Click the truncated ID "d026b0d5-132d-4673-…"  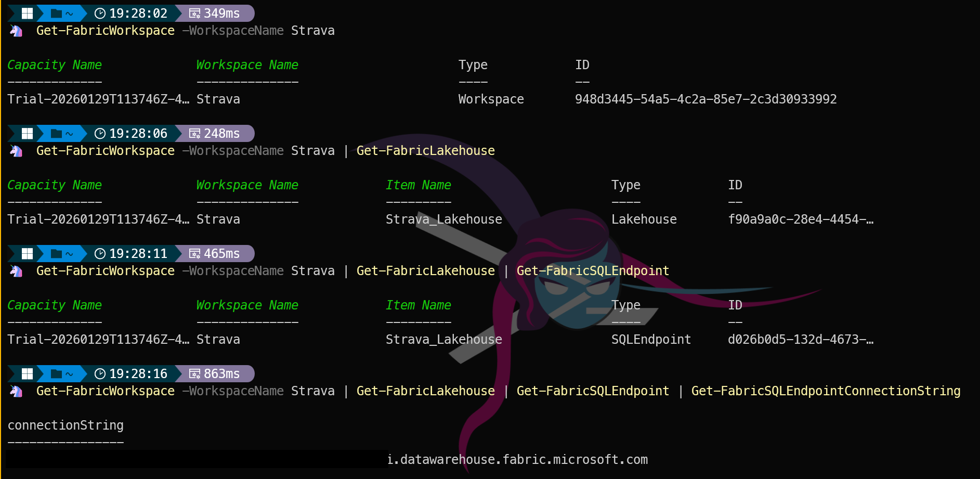pyautogui.click(x=801, y=340)
